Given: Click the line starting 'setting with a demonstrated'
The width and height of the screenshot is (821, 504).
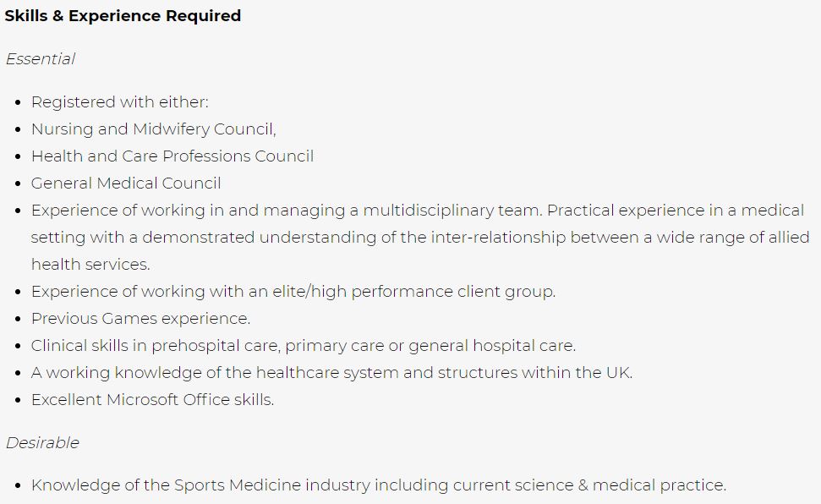Looking at the screenshot, I should point(420,238).
